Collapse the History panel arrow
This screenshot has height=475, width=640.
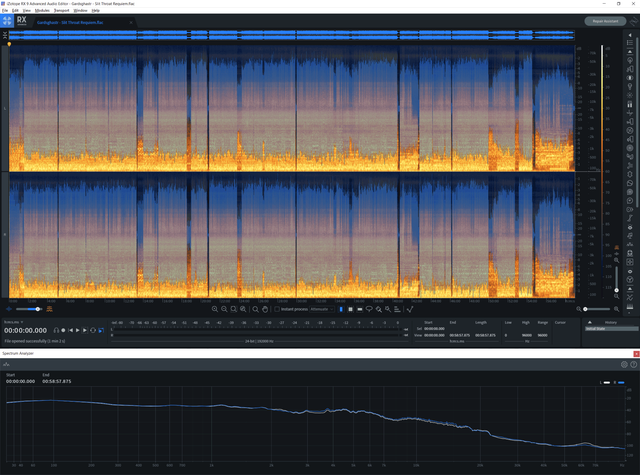(x=589, y=322)
